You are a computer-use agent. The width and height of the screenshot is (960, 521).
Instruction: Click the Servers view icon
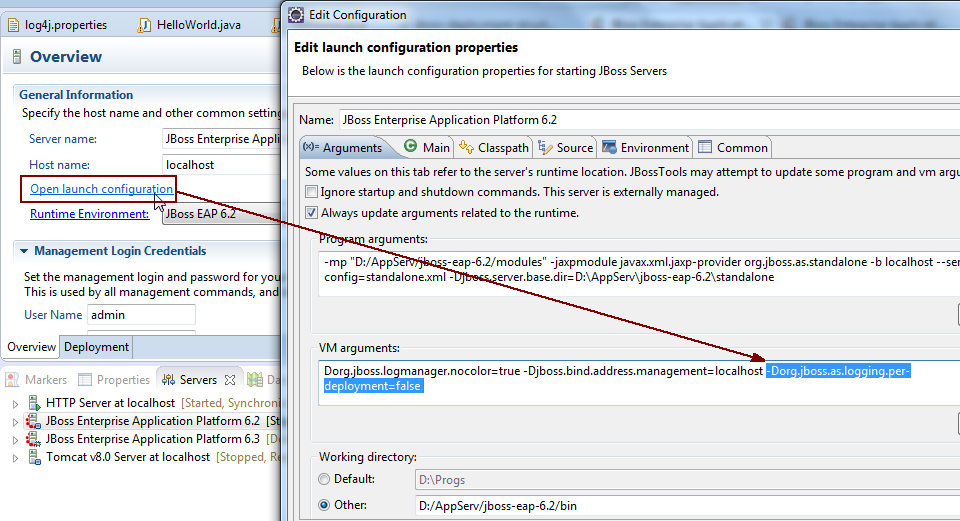[x=168, y=380]
